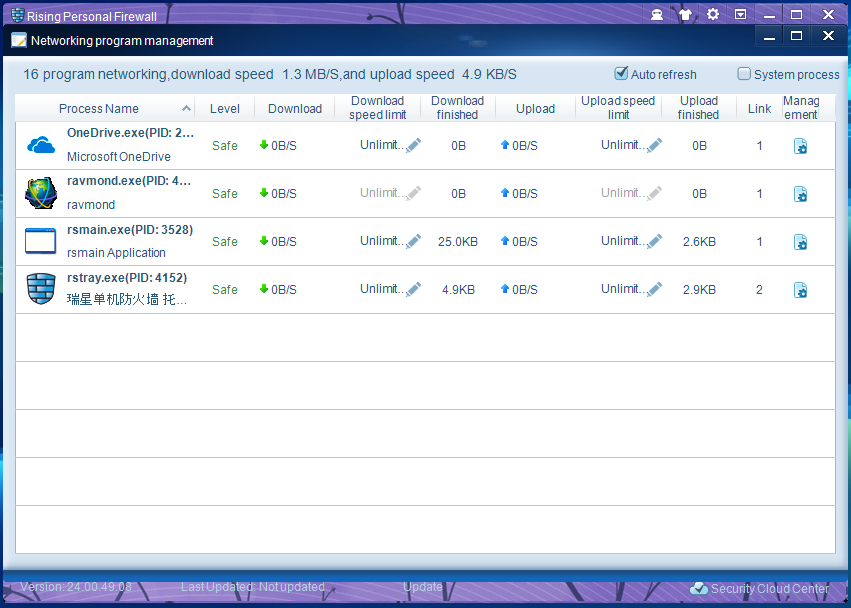Click Security Cloud Center cloud icon
851x608 pixels.
(x=698, y=588)
